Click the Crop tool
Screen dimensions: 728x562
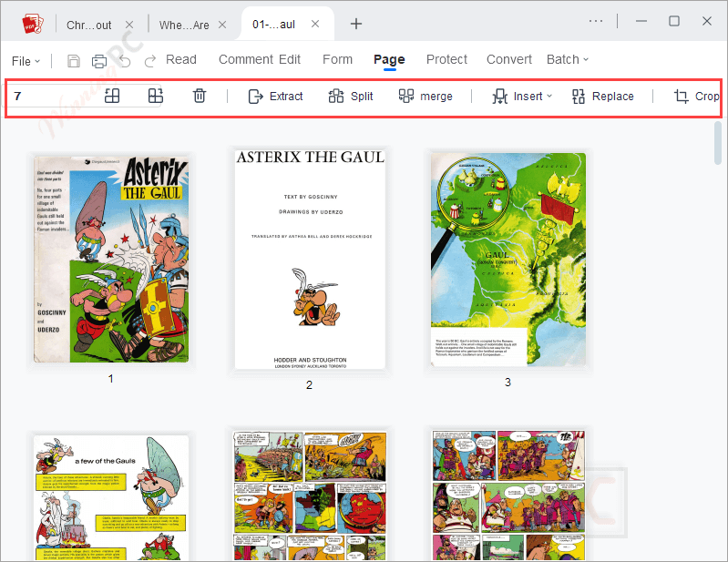(696, 96)
